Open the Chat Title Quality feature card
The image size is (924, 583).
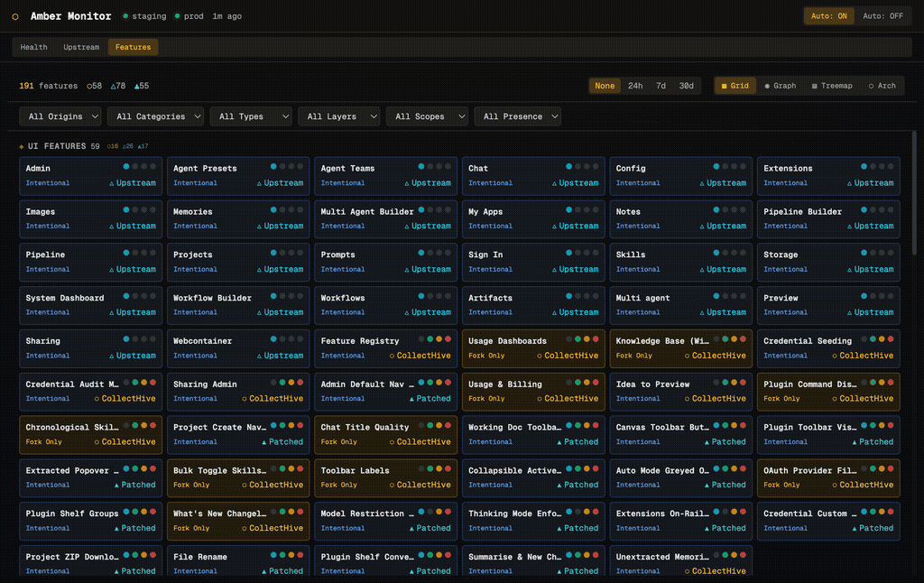pos(385,434)
